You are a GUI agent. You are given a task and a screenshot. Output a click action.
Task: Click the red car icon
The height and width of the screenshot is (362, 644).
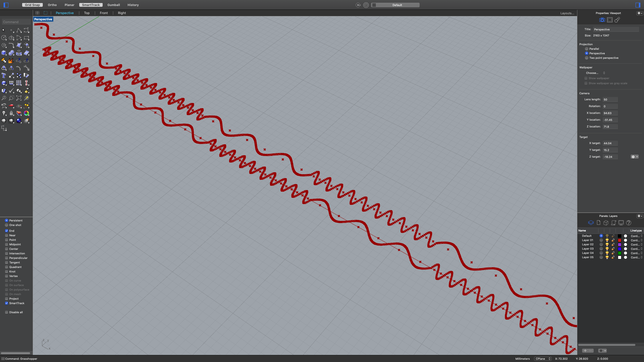tap(11, 106)
